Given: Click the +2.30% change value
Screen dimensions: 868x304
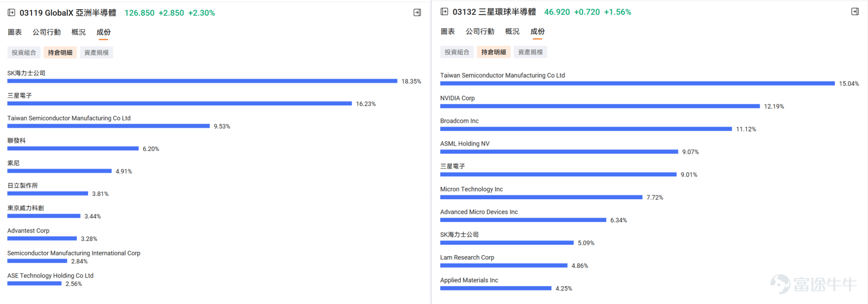Looking at the screenshot, I should [x=202, y=13].
